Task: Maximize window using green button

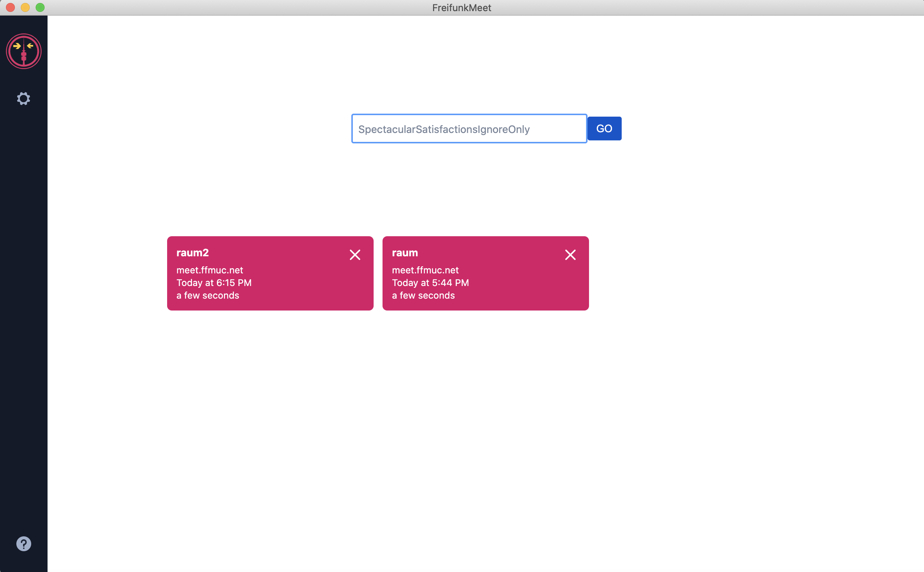Action: 40,7
